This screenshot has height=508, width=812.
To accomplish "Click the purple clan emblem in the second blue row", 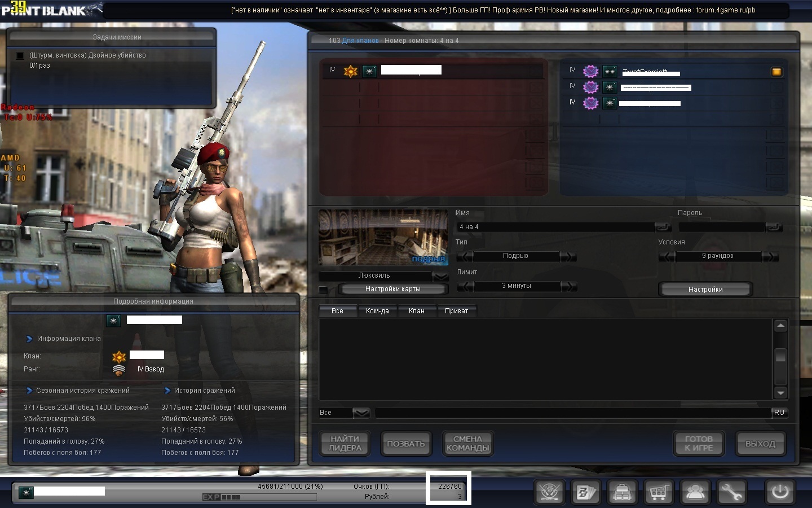I will click(x=590, y=87).
